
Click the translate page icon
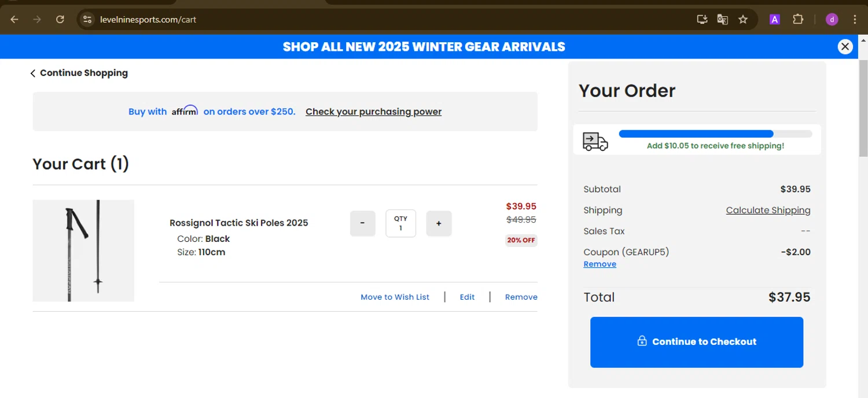(722, 20)
